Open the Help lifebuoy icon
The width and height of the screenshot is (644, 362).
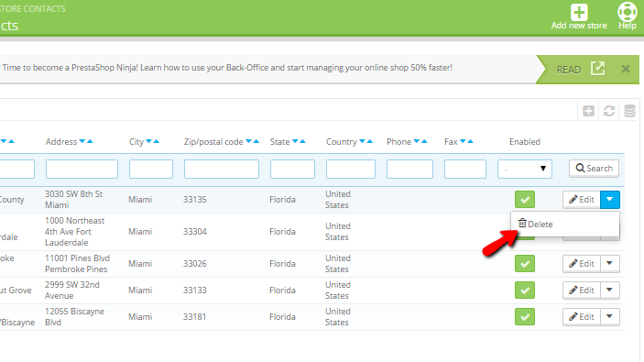628,12
